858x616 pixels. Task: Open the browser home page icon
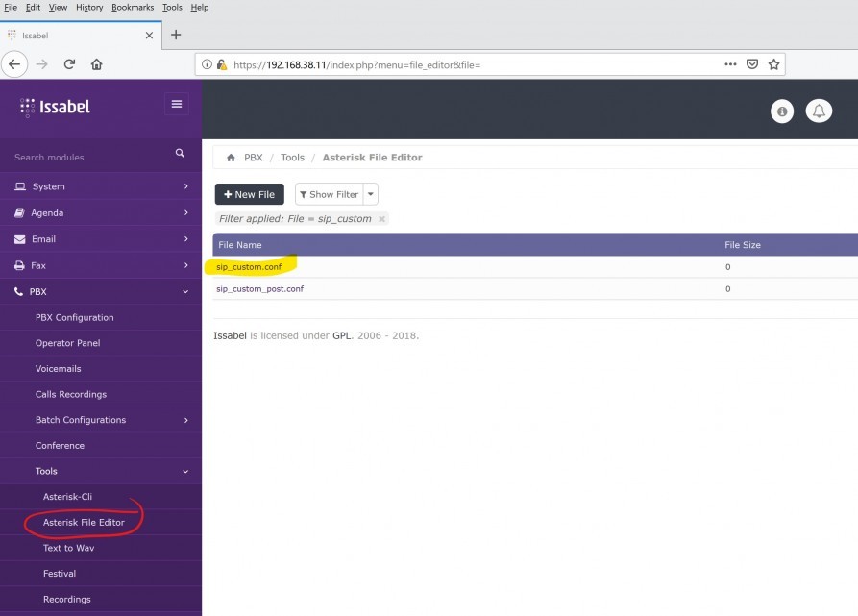point(97,64)
